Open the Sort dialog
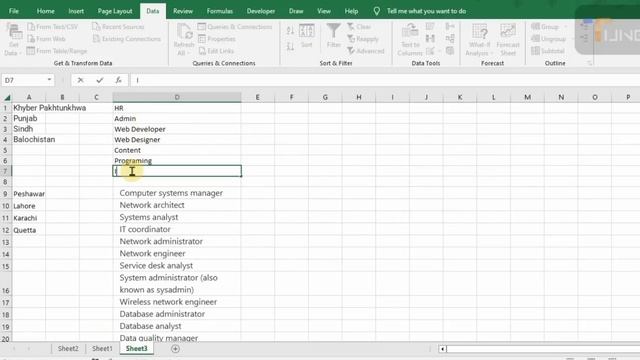This screenshot has width=640, height=360. click(x=307, y=36)
